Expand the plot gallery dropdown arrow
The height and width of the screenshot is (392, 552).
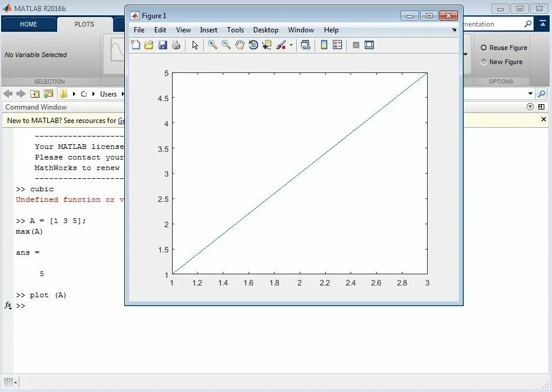pyautogui.click(x=466, y=54)
